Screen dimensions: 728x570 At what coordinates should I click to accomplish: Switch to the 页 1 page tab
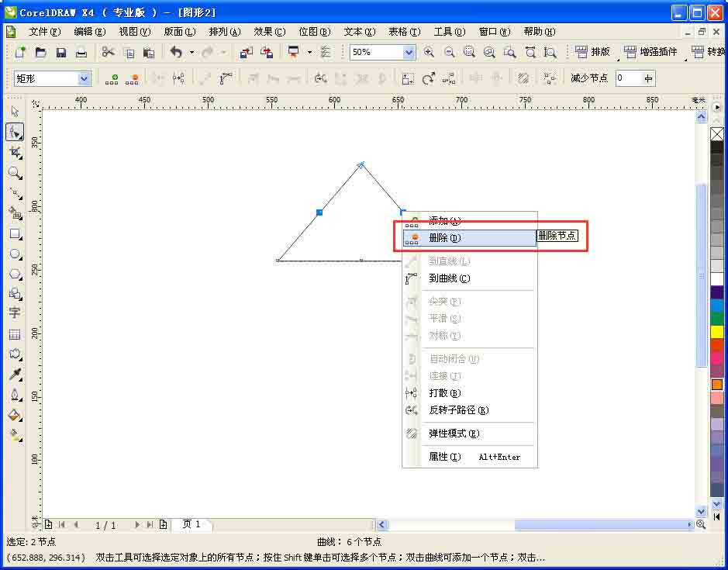point(191,524)
